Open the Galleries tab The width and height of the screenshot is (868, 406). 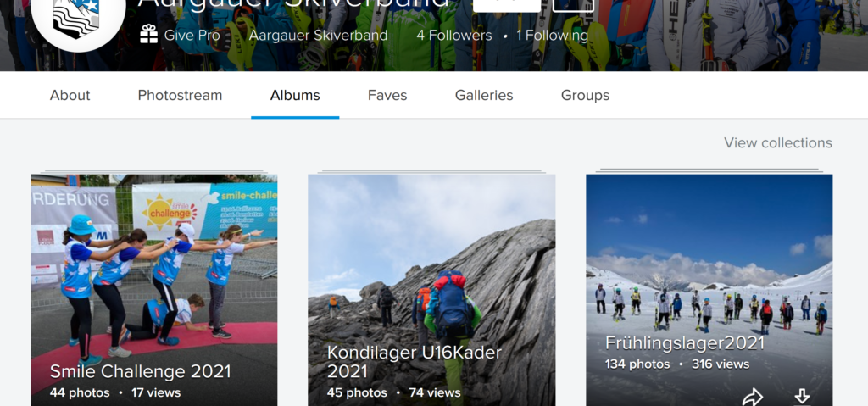coord(484,95)
